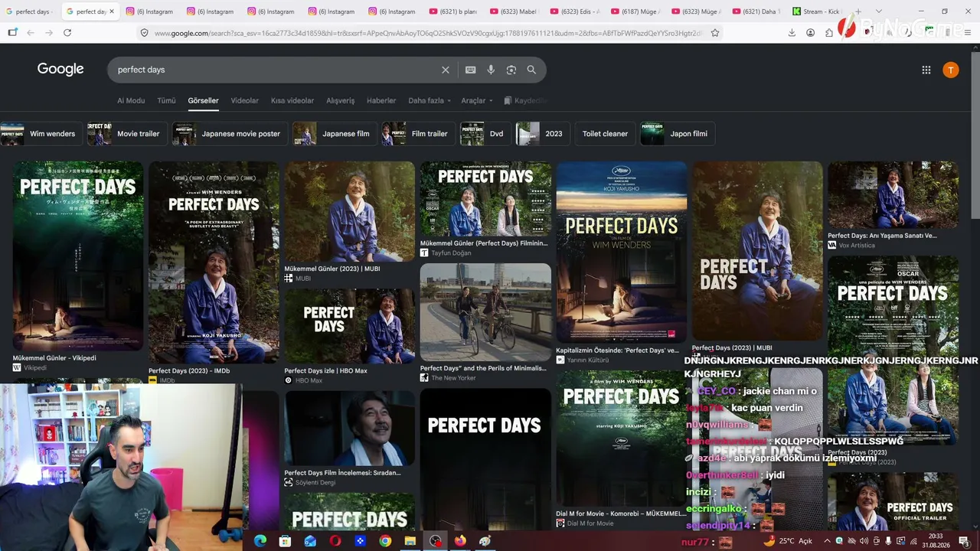Open Google Lens image search
980x551 pixels.
pyautogui.click(x=511, y=70)
